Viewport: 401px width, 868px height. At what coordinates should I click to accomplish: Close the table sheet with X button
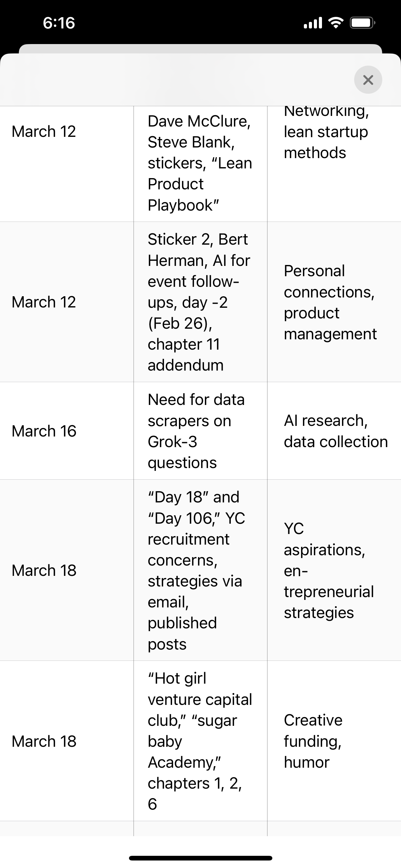(x=368, y=80)
